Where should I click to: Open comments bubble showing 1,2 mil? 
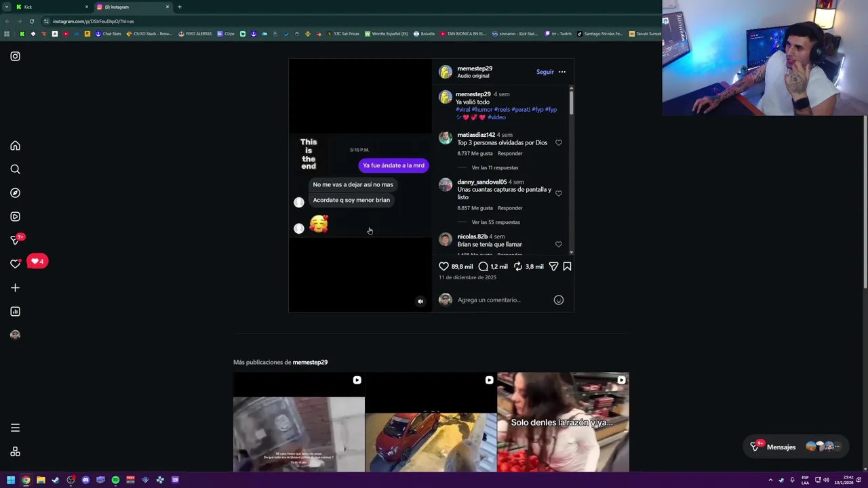click(483, 266)
